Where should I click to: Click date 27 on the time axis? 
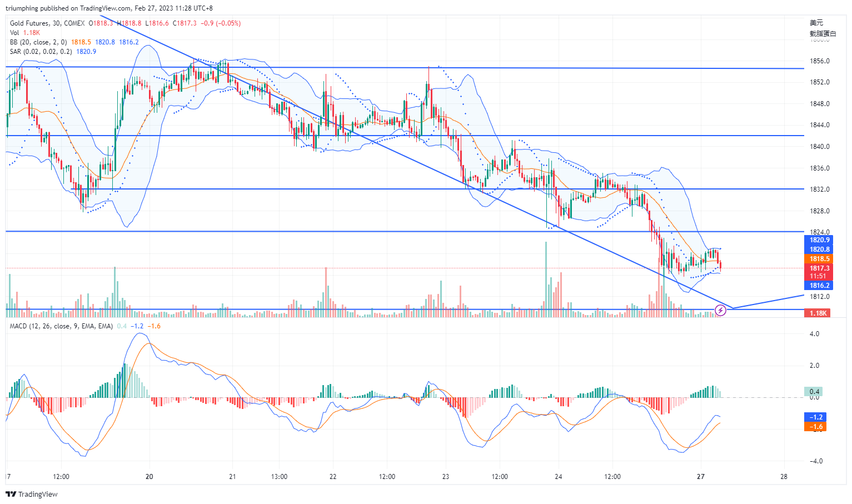coord(701,477)
